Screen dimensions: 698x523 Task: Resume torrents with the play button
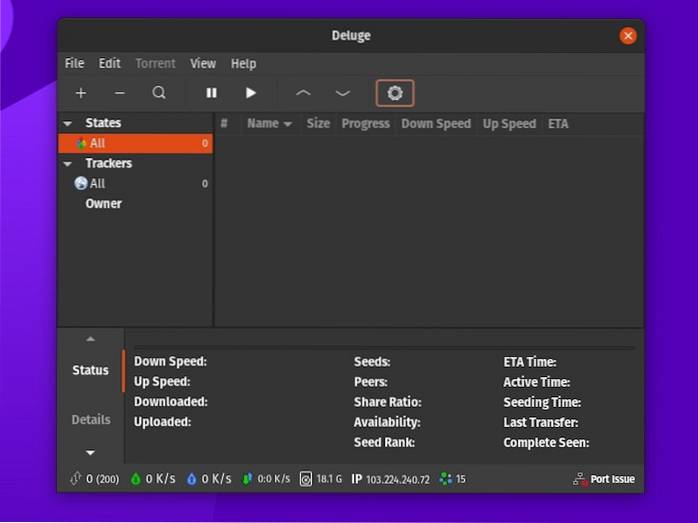pos(251,93)
